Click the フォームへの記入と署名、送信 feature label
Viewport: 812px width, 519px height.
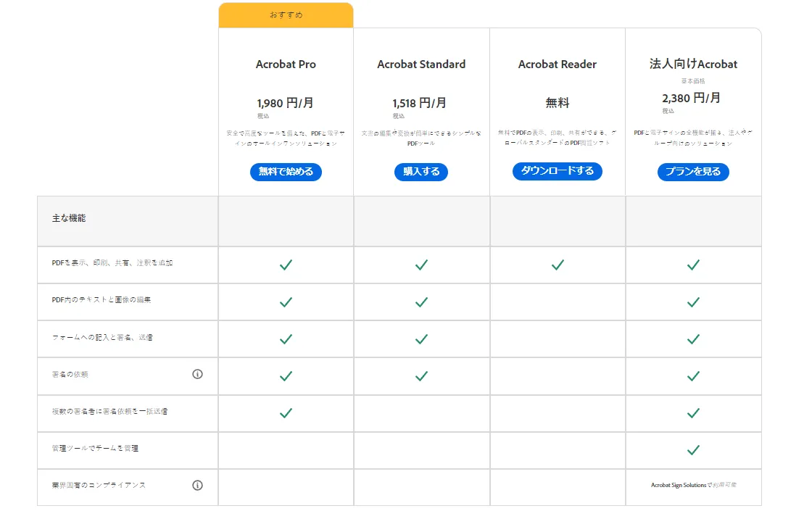tap(102, 337)
